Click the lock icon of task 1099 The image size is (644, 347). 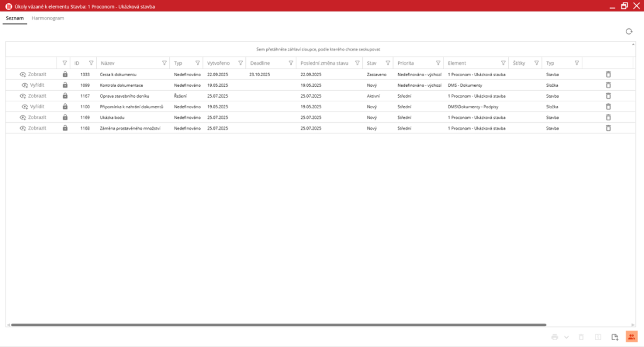pyautogui.click(x=65, y=85)
